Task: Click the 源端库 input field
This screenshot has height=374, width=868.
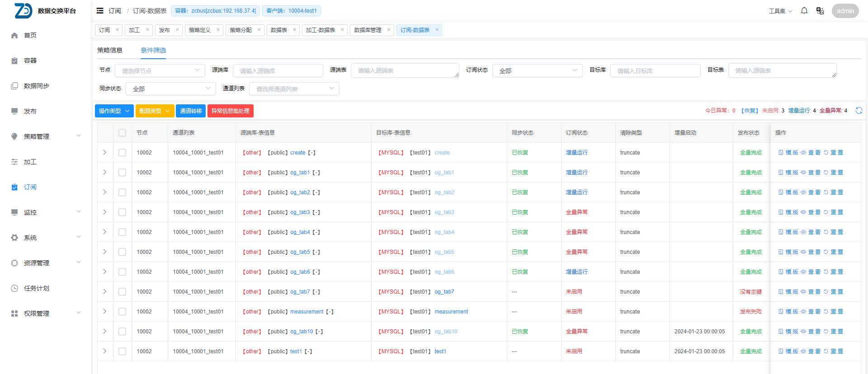Action: [x=278, y=71]
